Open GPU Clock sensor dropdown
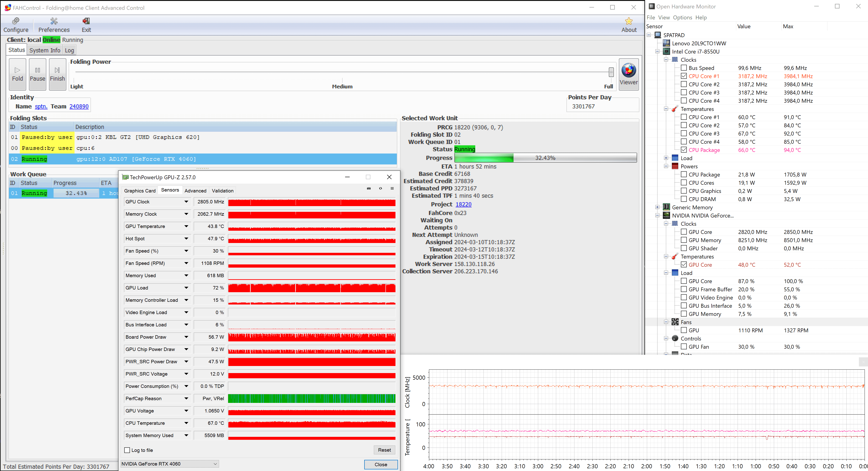 tap(186, 202)
